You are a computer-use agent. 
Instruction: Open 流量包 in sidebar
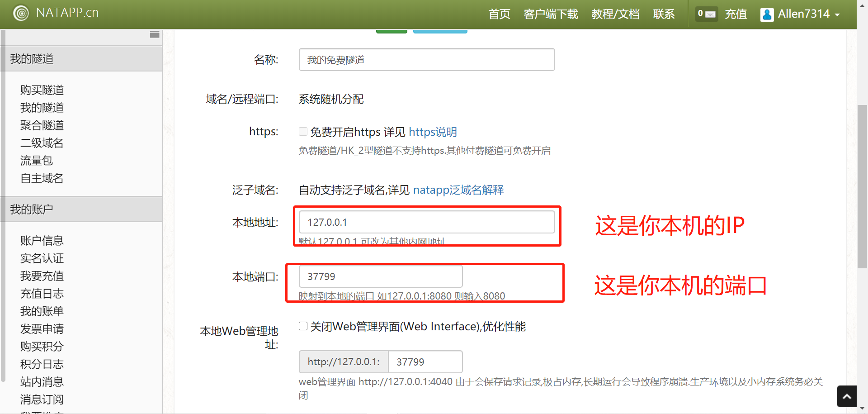[37, 161]
